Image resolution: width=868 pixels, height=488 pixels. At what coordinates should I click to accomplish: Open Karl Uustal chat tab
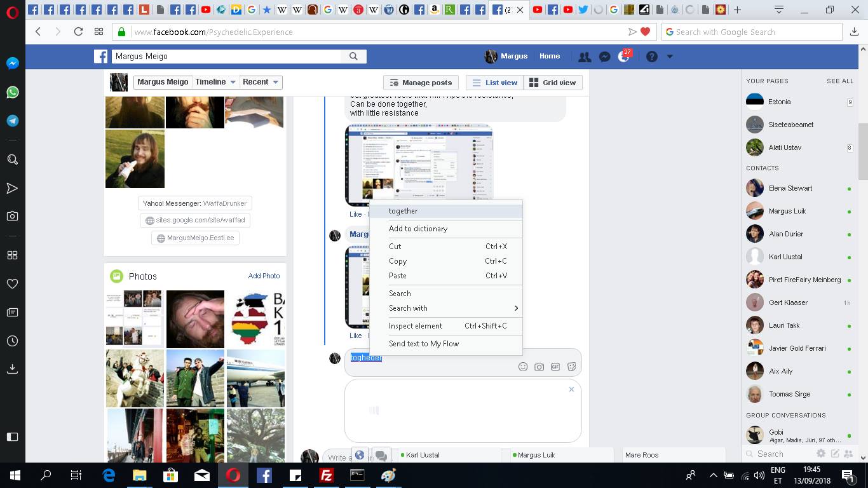(x=451, y=455)
